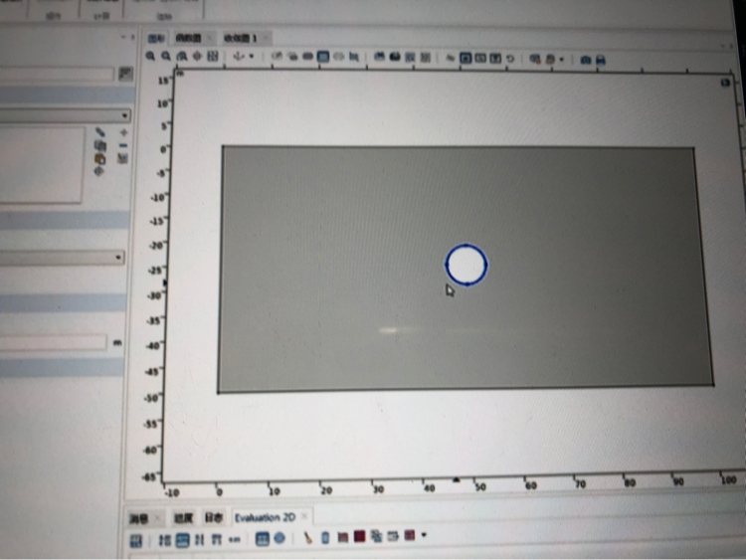Screen dimensions: 746x560
Task: Take a snapshot with the camera icon
Action: click(x=586, y=60)
